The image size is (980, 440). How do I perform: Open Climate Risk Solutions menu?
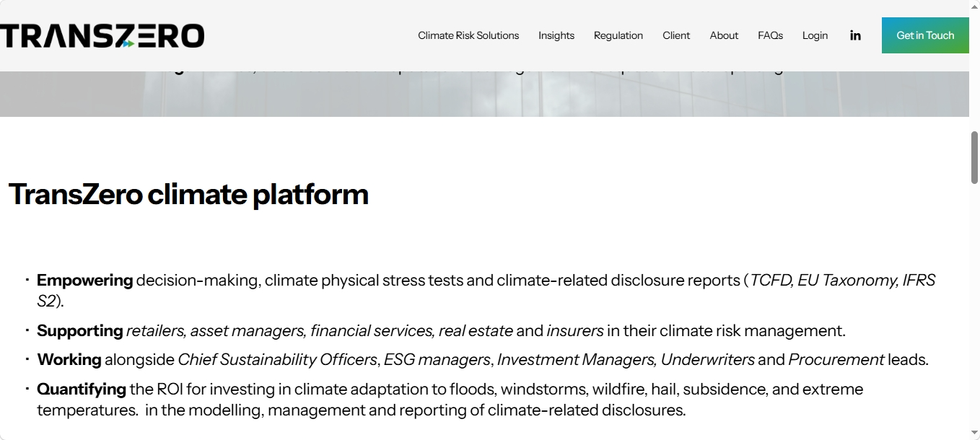coord(468,35)
